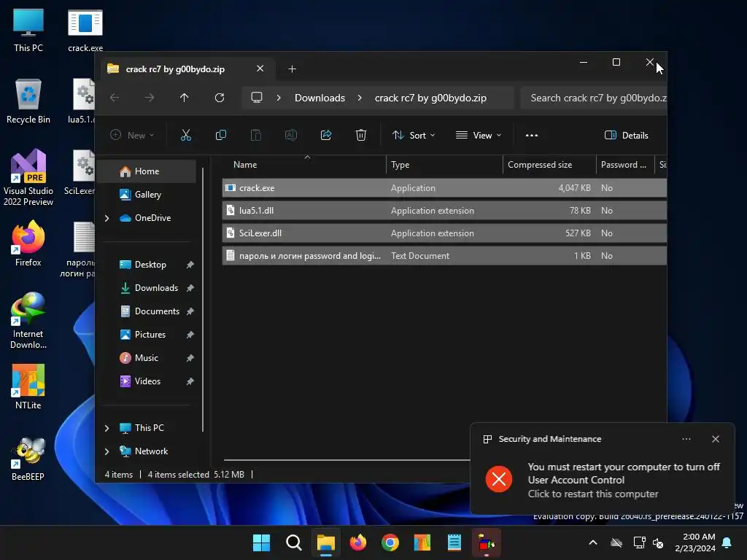Click pin icon next to Pictures
This screenshot has width=747, height=560.
190,335
